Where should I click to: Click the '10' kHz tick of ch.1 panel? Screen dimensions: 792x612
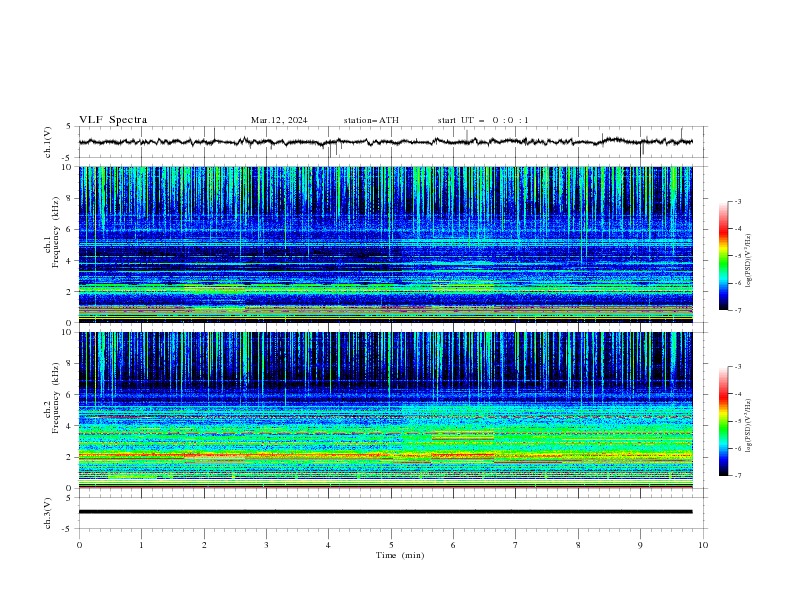click(x=70, y=167)
